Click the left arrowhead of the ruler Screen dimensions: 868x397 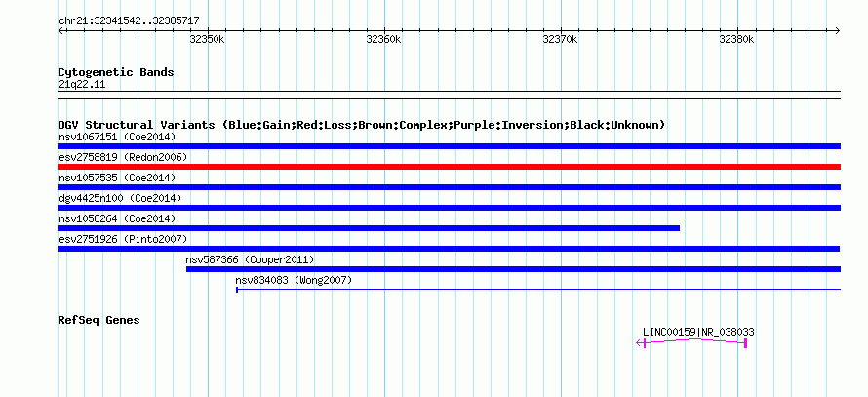point(60,30)
